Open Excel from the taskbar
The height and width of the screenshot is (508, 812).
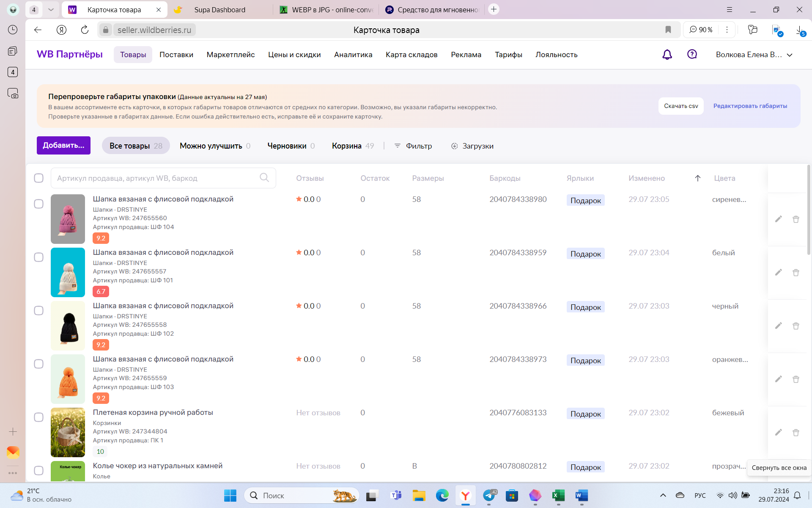click(x=558, y=495)
